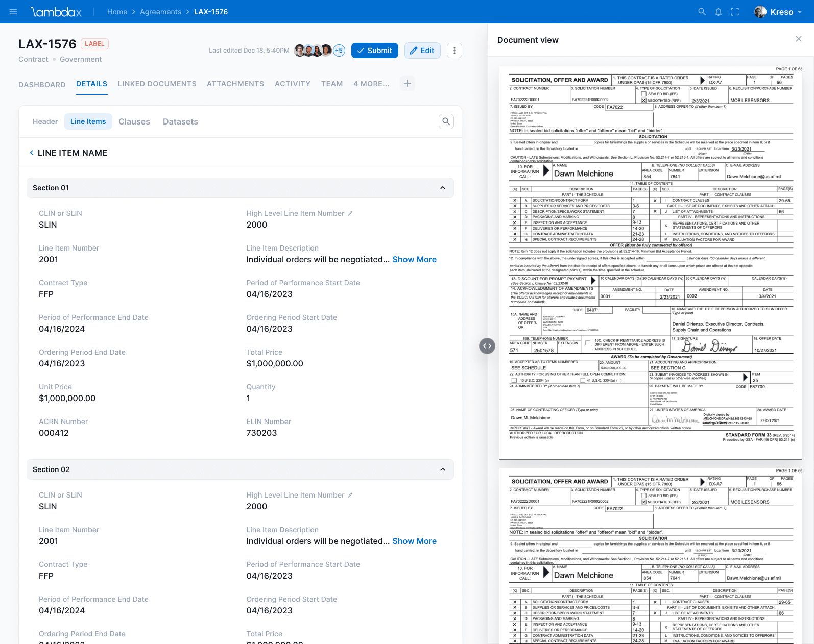The image size is (814, 644).
Task: Open the ATTACHMENTS tab
Action: 235,84
